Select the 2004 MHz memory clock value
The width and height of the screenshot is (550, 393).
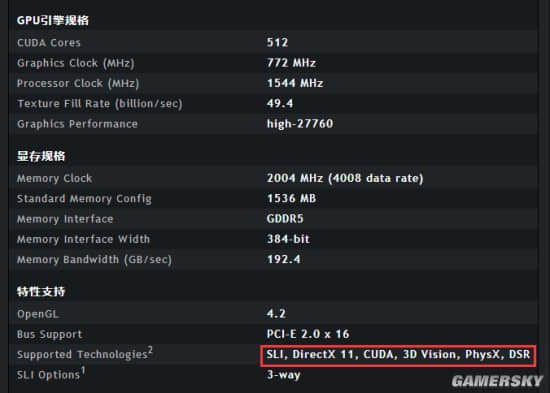tap(345, 178)
